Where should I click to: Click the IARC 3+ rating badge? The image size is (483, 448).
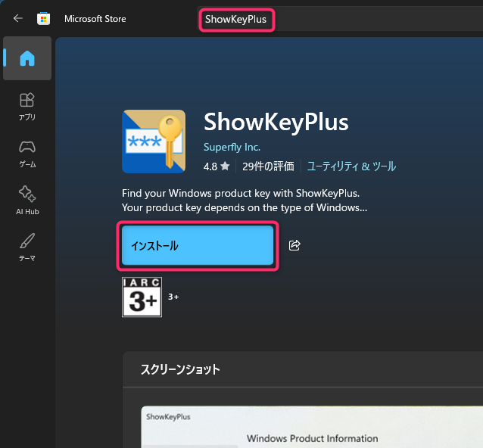coord(142,297)
